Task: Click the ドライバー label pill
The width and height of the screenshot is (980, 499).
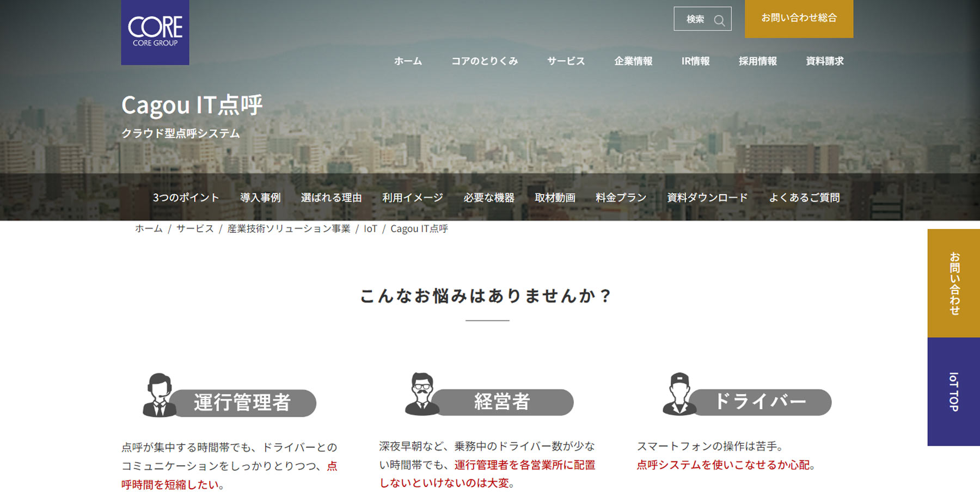Action: pyautogui.click(x=760, y=402)
